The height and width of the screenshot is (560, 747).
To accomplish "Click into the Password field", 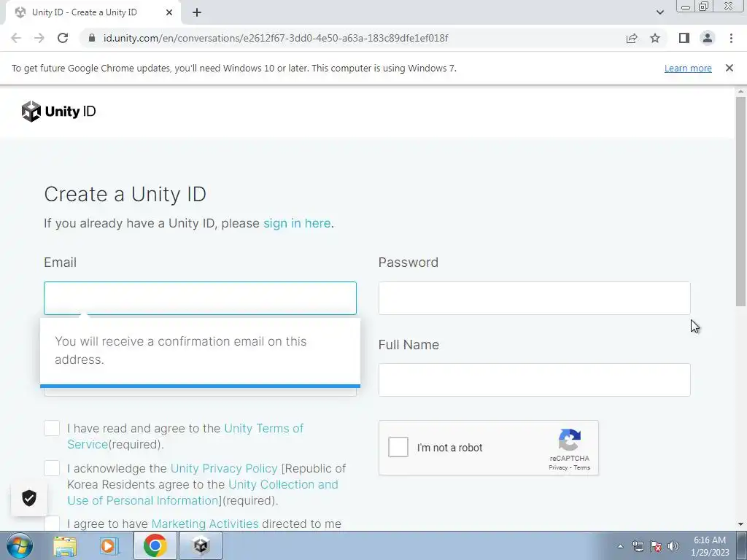I will (x=534, y=298).
